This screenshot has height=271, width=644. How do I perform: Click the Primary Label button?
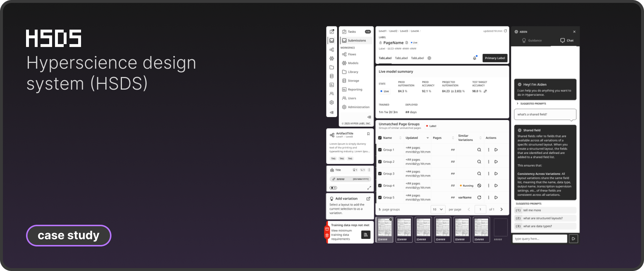pyautogui.click(x=495, y=58)
